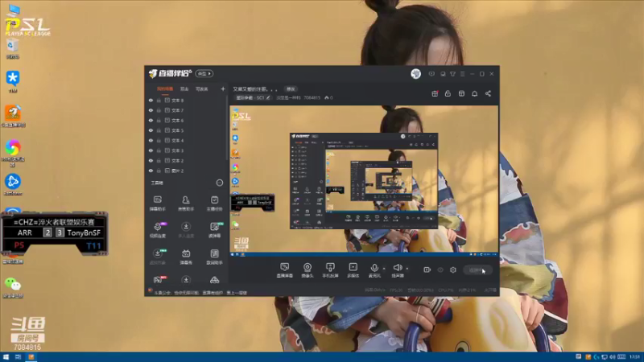This screenshot has width=644, height=362.
Task: Click the orange app on the taskbar
Action: pyautogui.click(x=31, y=357)
